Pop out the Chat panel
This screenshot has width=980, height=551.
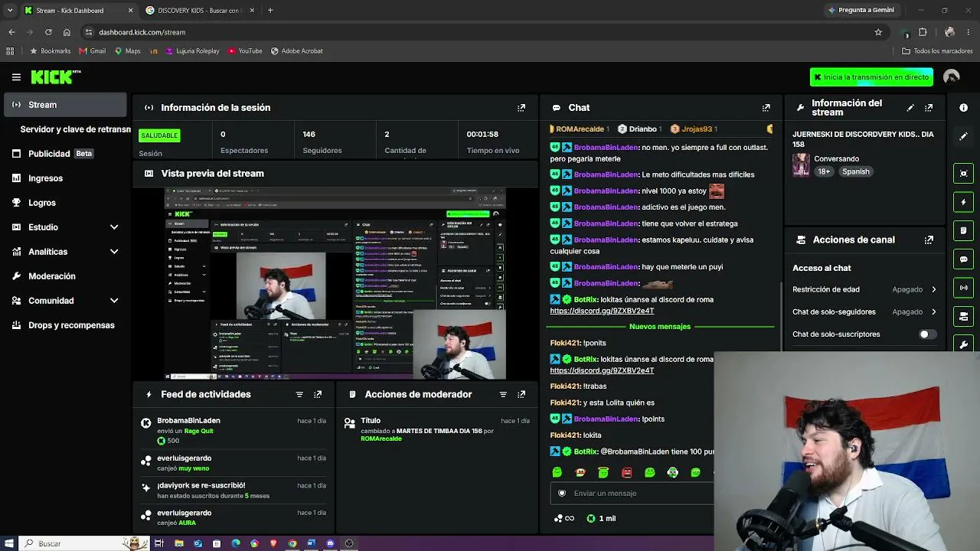click(x=766, y=108)
